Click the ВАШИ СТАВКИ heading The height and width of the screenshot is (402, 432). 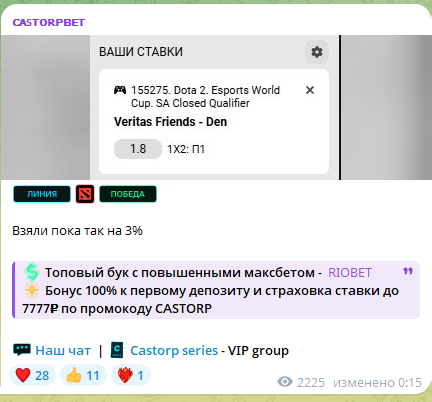pos(141,52)
